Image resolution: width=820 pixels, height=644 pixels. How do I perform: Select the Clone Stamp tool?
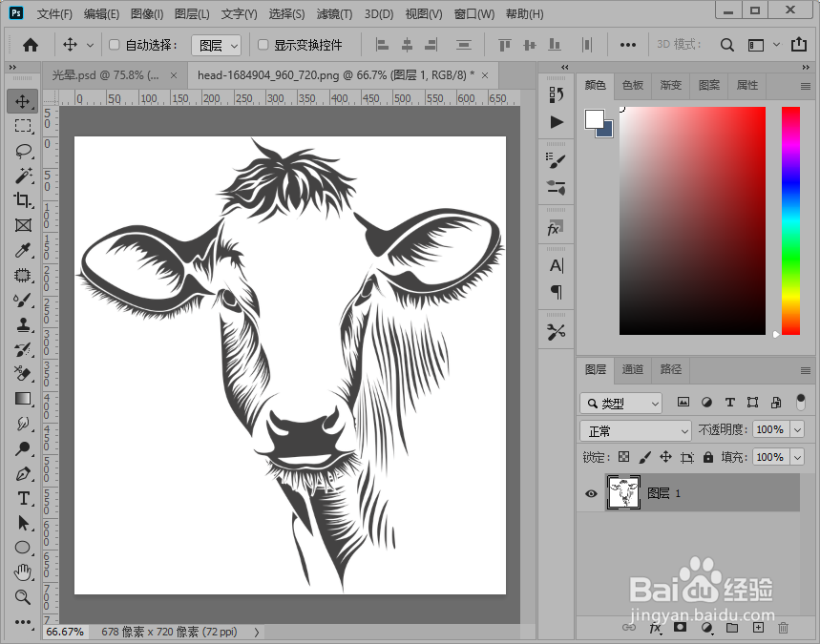(23, 325)
